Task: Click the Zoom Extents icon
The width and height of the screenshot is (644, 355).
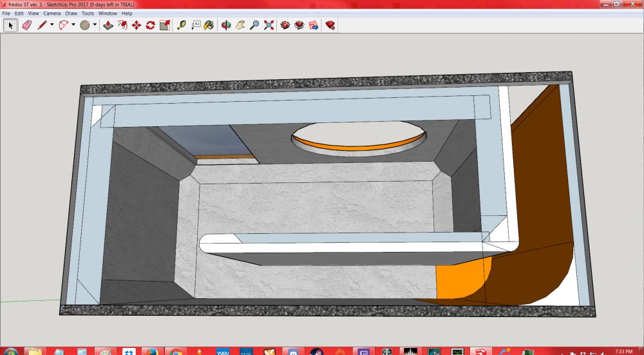Action: point(269,26)
